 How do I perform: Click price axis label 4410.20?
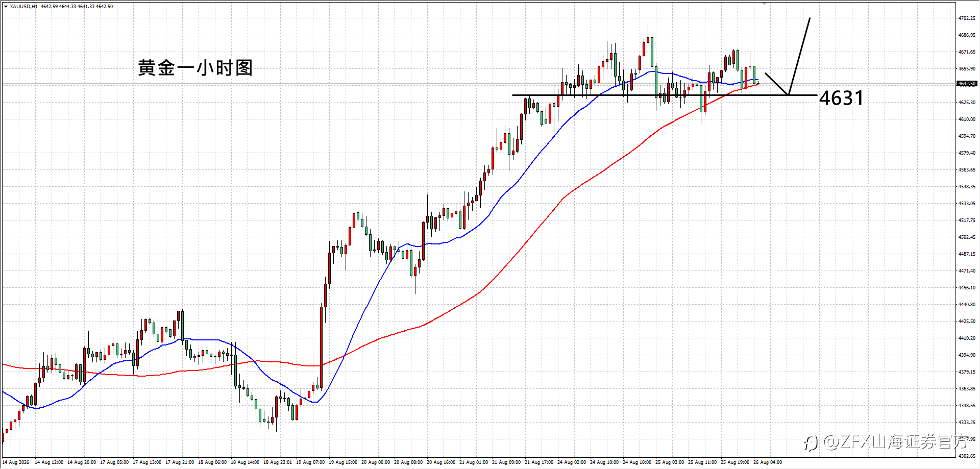(967, 338)
